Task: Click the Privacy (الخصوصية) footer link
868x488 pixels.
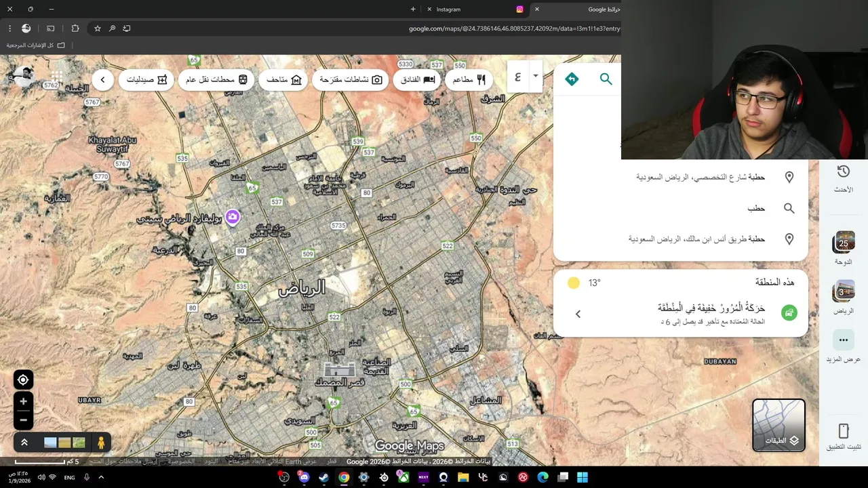Action: 181,462
